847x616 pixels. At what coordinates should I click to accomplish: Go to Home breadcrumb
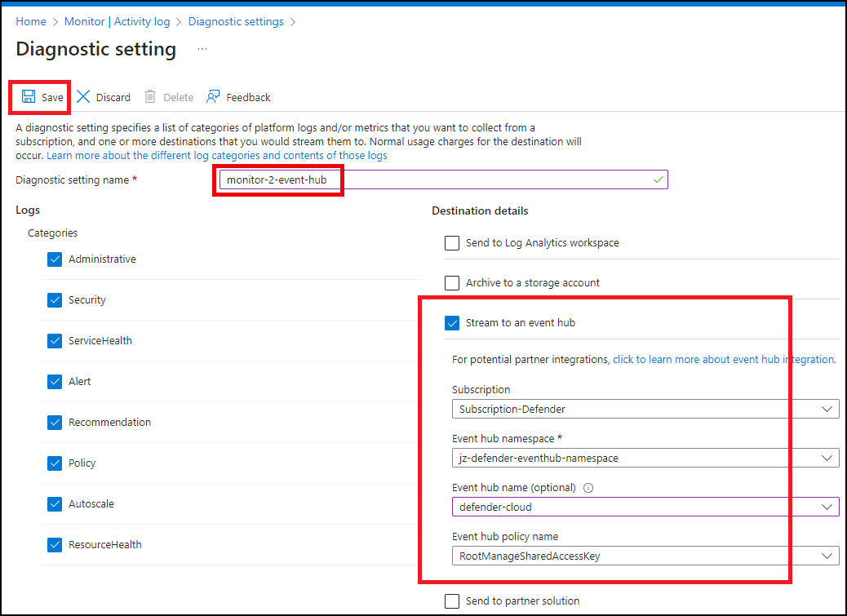[x=31, y=21]
